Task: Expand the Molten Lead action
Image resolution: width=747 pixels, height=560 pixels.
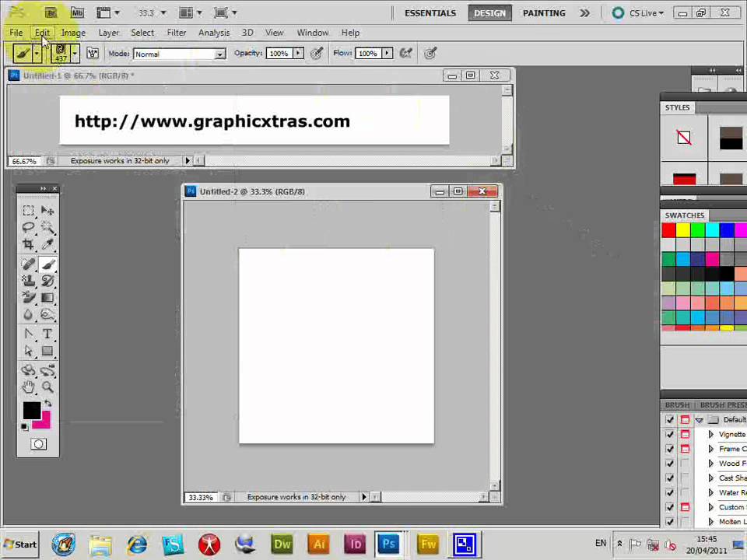Action: (x=710, y=521)
